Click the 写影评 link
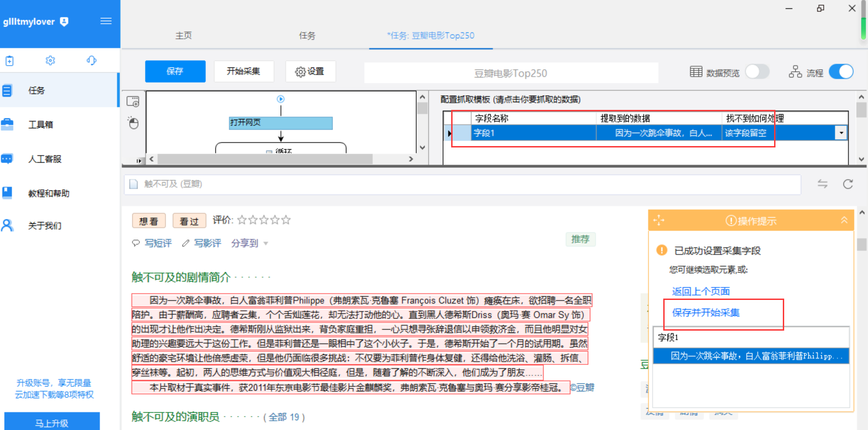The width and height of the screenshot is (868, 430). click(207, 243)
